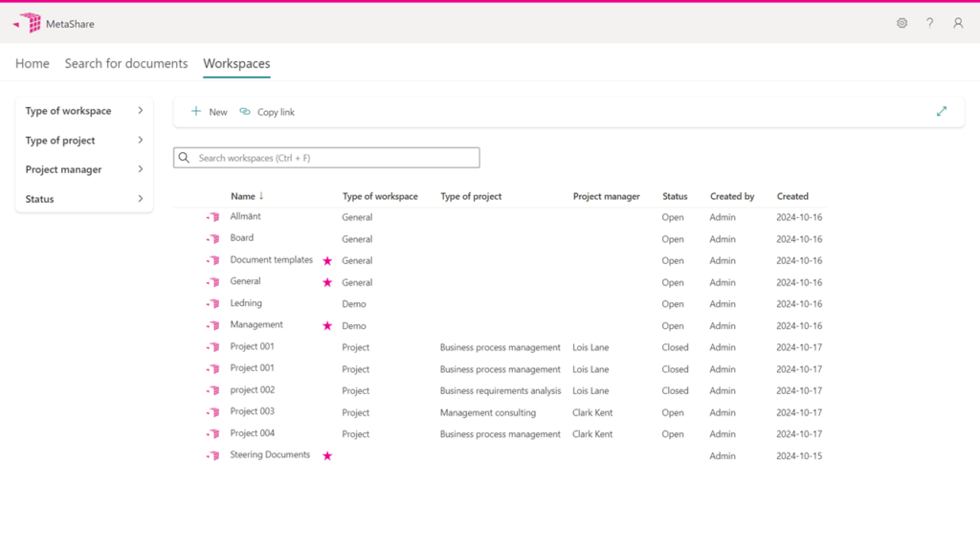Click the MetaShare logo icon
Screen dimensions: 980x551
(x=29, y=23)
